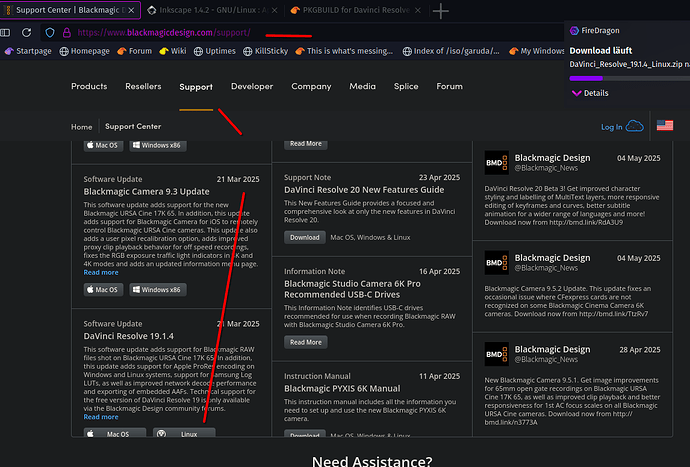The height and width of the screenshot is (467, 690).
Task: Open Blackmagic Camera 9.3 Update title
Action: (x=147, y=191)
